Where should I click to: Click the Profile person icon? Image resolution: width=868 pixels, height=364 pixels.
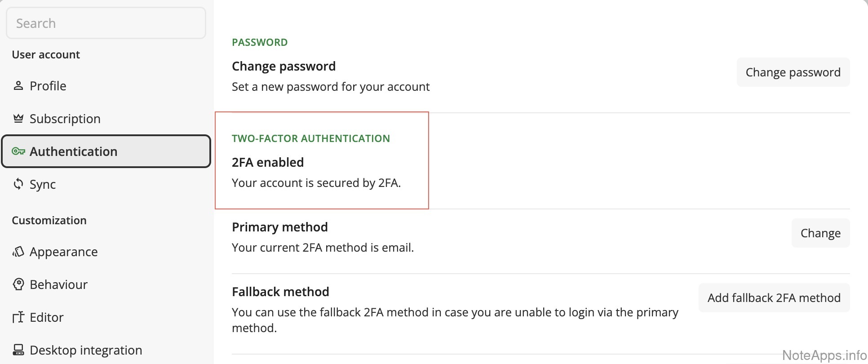(x=18, y=86)
